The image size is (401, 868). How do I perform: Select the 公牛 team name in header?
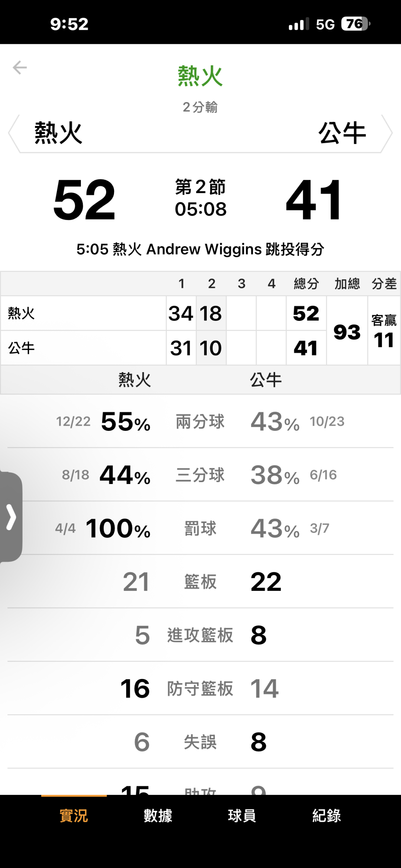[342, 133]
